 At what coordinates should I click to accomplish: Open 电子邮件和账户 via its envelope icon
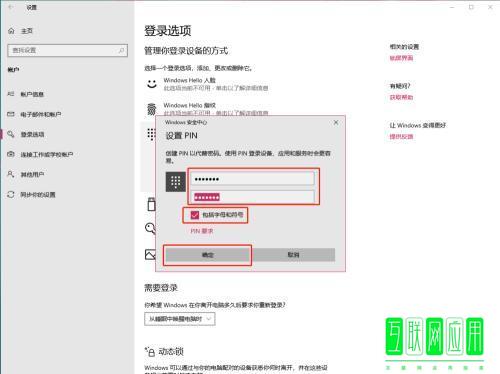pos(11,114)
